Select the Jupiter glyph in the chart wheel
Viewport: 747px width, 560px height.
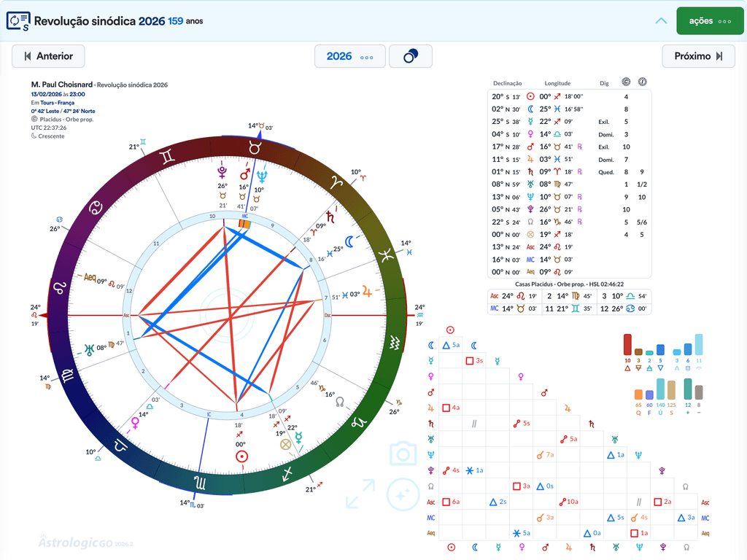click(x=367, y=292)
